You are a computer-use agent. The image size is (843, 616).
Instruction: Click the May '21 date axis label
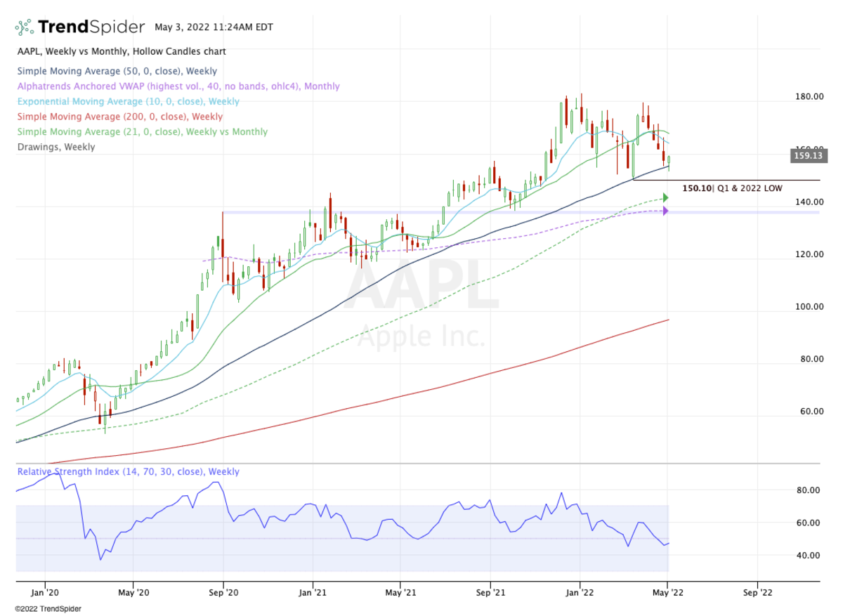[400, 592]
